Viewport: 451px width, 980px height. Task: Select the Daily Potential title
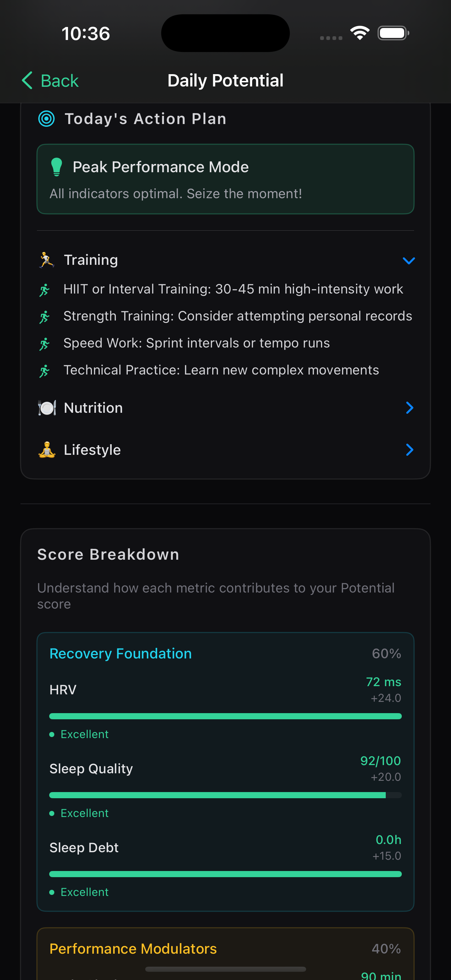click(225, 80)
